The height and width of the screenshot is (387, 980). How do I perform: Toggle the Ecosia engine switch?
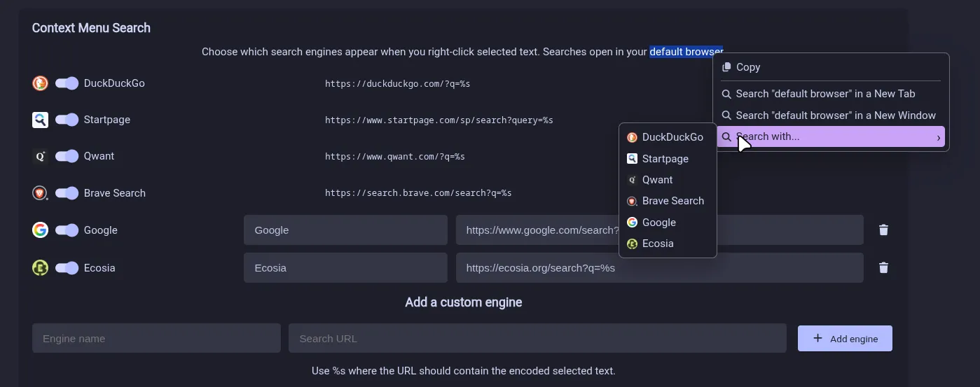[67, 268]
